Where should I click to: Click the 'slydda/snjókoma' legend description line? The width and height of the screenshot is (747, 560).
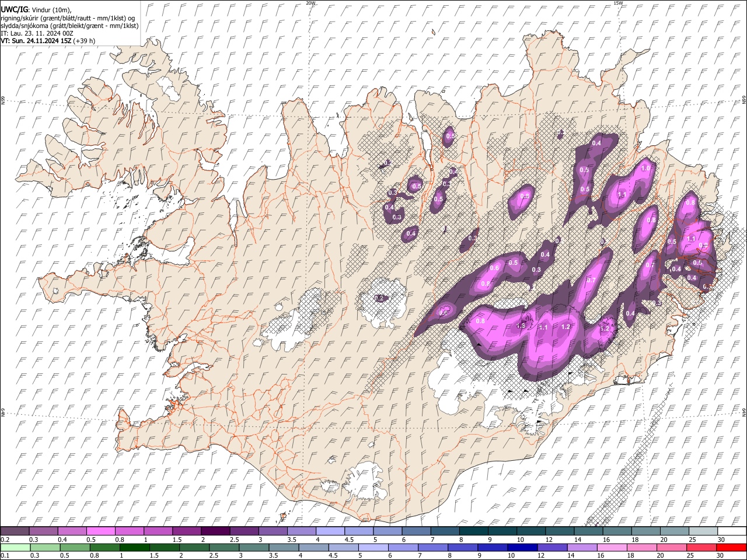click(x=69, y=26)
